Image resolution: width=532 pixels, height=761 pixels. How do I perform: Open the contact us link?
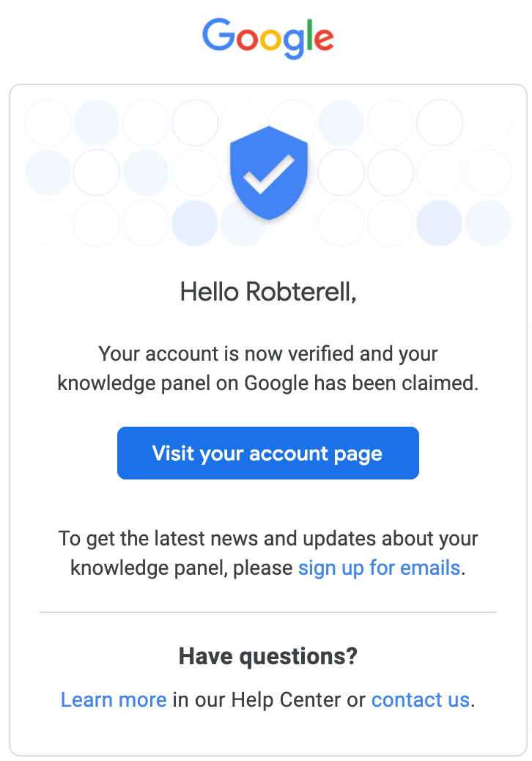(x=420, y=699)
